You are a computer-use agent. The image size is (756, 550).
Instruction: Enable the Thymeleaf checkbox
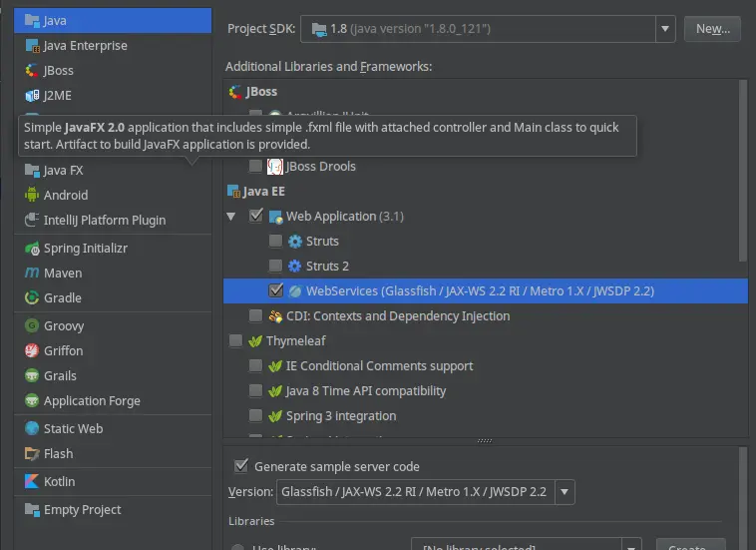(235, 340)
